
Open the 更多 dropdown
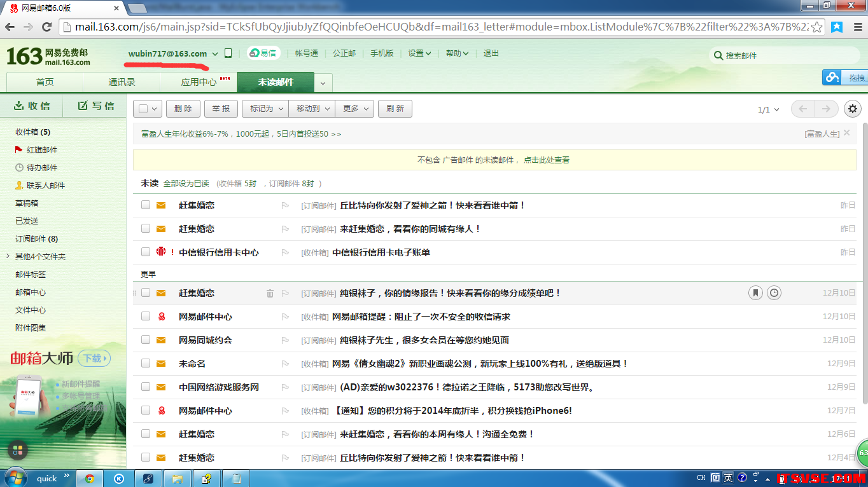(x=354, y=109)
